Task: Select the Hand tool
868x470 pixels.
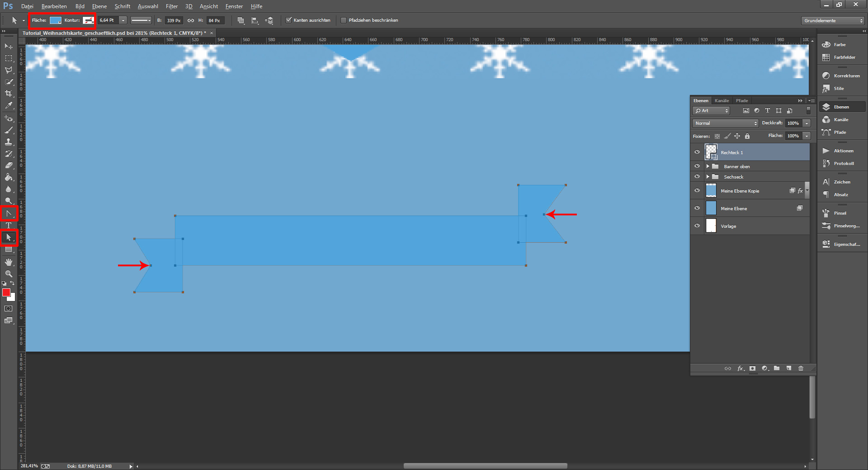Action: tap(8, 262)
